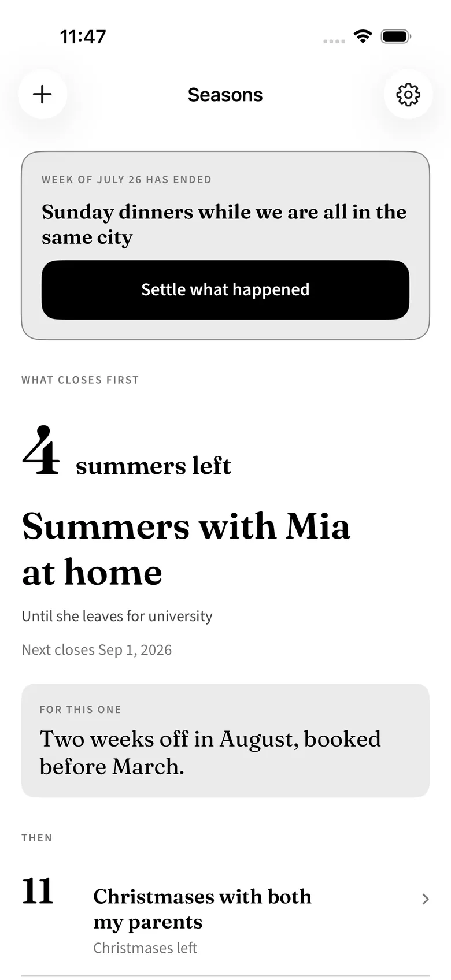Open the Sunday dinners card title

point(224,224)
